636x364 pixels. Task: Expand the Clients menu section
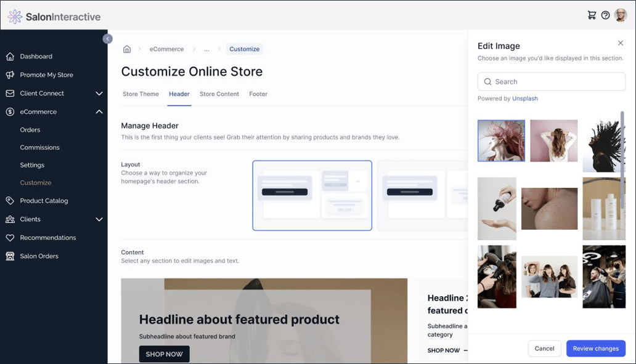pos(98,219)
